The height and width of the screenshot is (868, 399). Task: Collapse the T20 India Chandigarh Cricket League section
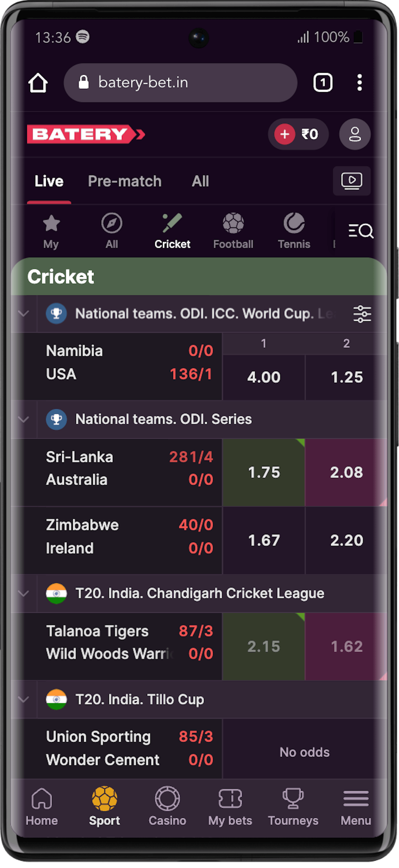tap(23, 593)
